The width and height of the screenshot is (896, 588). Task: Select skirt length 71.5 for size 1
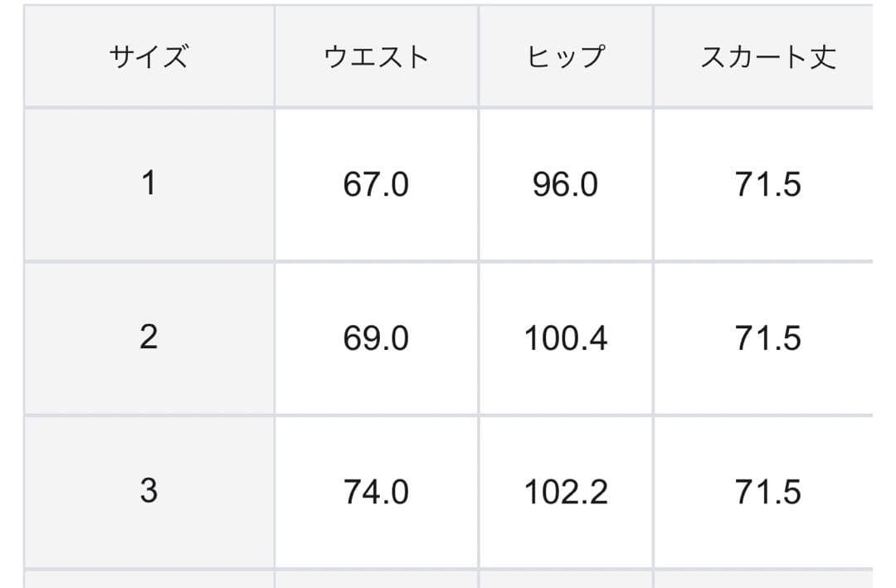point(767,184)
